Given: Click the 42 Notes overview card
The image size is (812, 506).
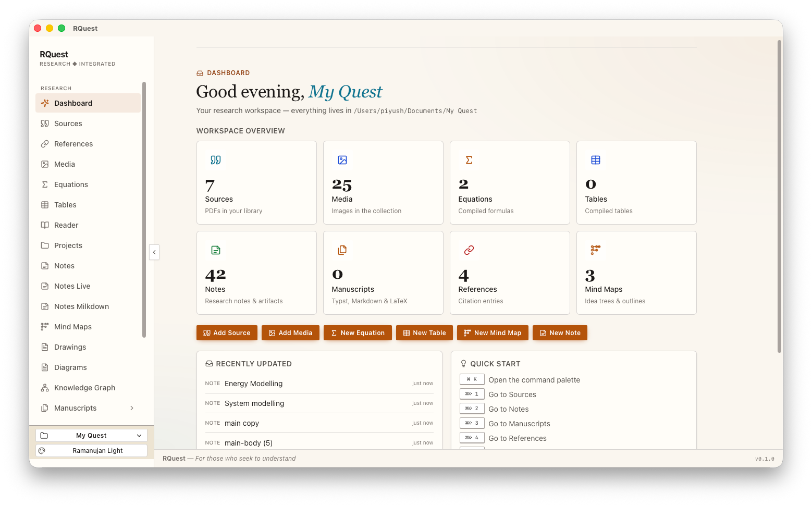Looking at the screenshot, I should [x=256, y=273].
